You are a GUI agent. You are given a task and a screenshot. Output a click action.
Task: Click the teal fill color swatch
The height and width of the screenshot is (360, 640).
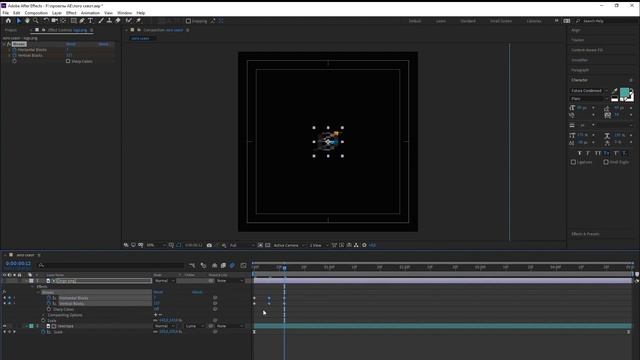[624, 93]
